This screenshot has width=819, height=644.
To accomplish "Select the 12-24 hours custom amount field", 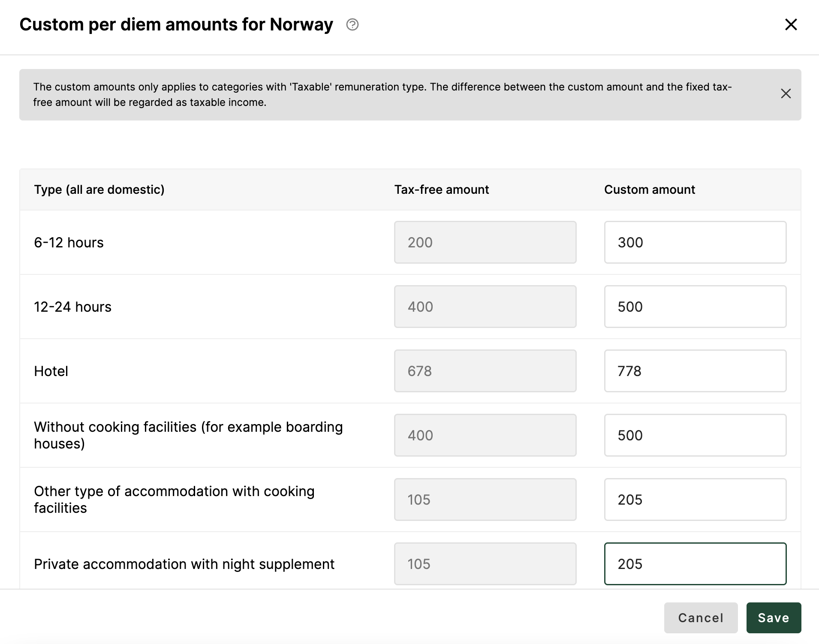I will point(695,307).
